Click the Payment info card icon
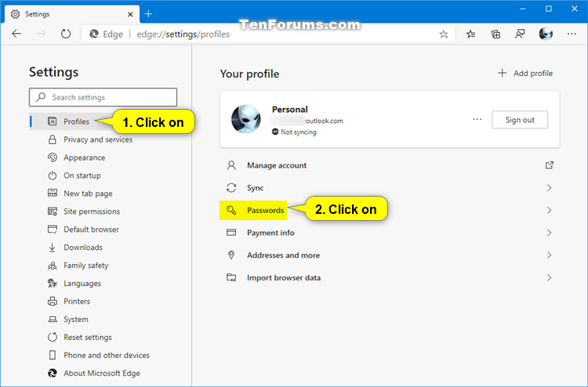588x387 pixels. tap(231, 233)
